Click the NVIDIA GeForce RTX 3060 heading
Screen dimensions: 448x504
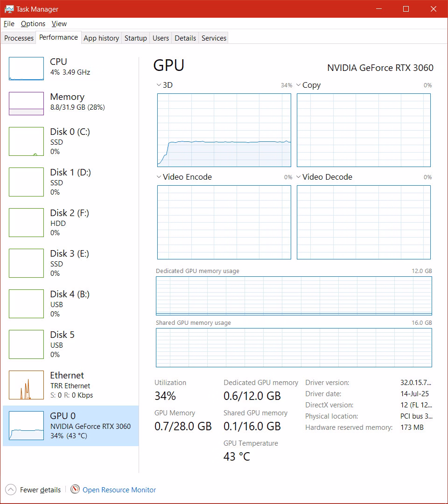click(380, 68)
